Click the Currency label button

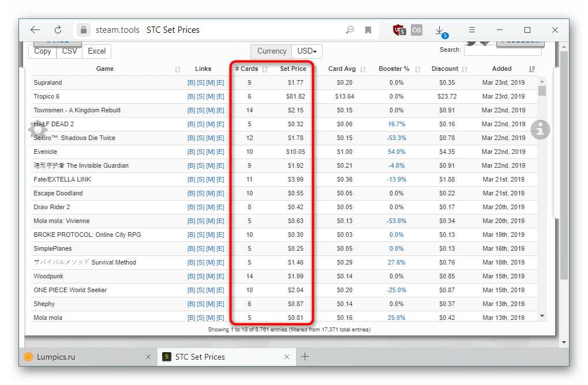point(272,51)
